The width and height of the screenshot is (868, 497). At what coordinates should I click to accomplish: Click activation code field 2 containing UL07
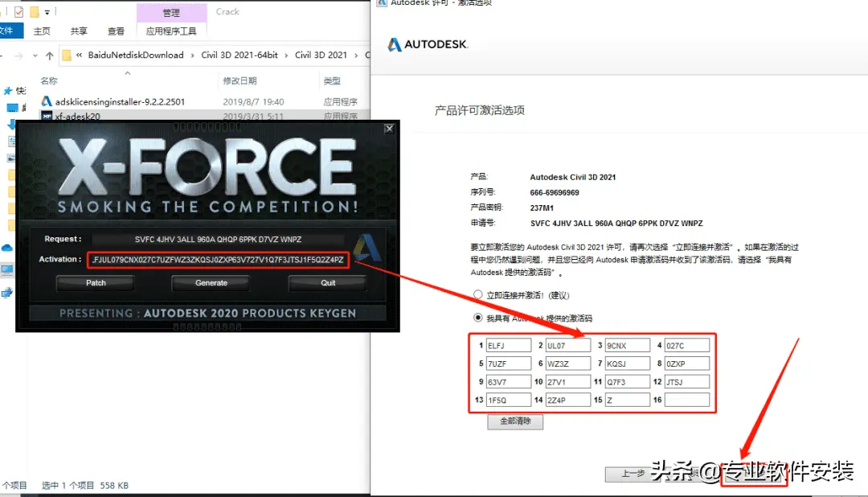tap(568, 345)
